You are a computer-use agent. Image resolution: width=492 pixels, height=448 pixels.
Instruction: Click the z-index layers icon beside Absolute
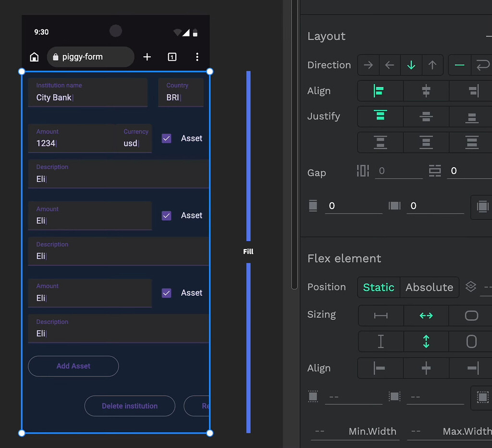(470, 286)
